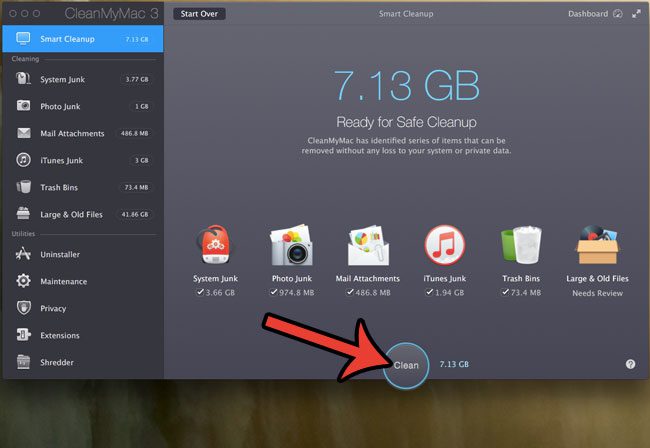Click the Mail Attachments envelope icon in sidebar
The height and width of the screenshot is (448, 650).
click(x=24, y=133)
